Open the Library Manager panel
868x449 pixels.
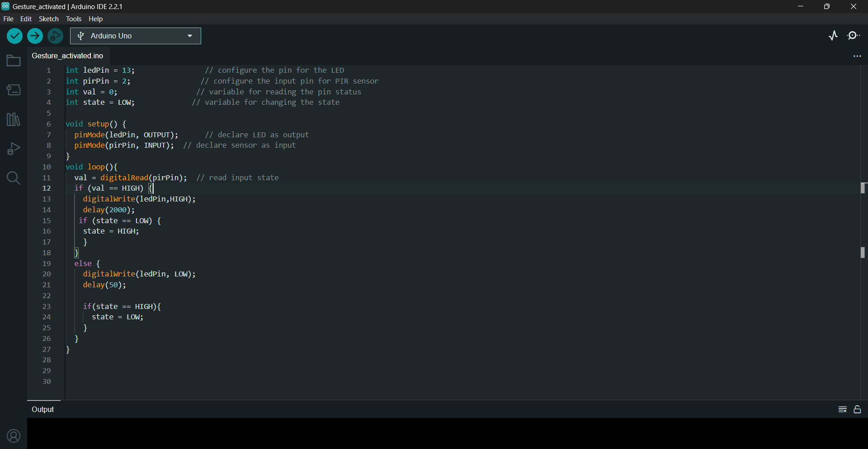14,119
